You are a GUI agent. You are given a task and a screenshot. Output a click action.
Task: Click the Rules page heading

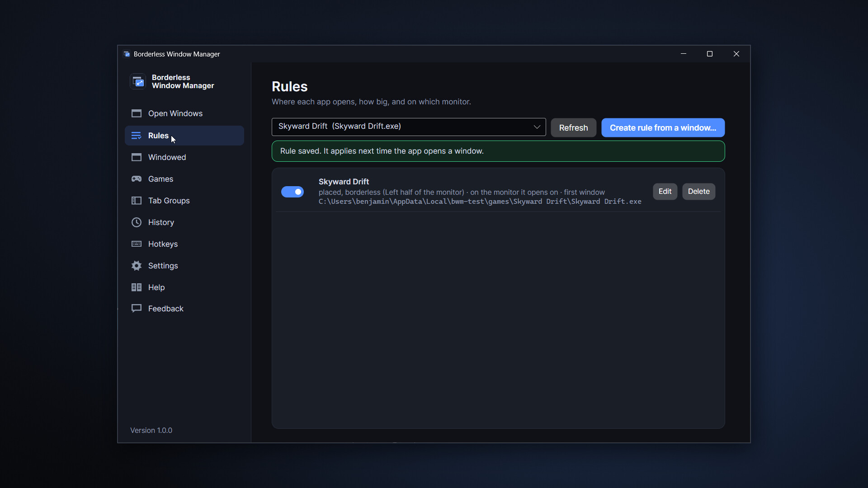pyautogui.click(x=289, y=87)
